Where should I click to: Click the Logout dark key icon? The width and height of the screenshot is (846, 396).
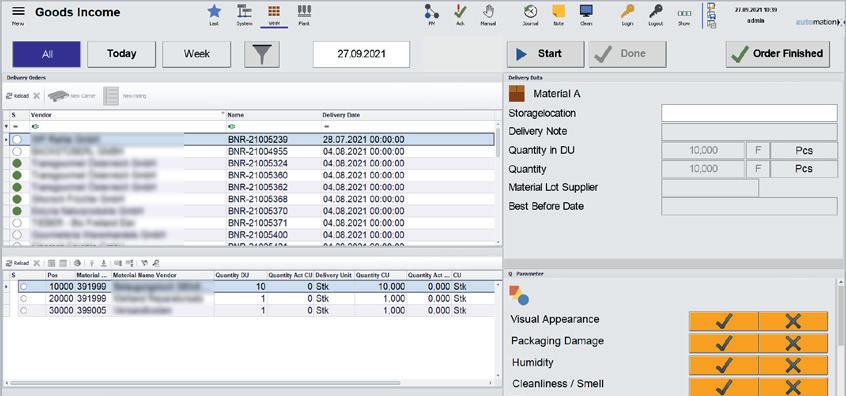point(655,11)
